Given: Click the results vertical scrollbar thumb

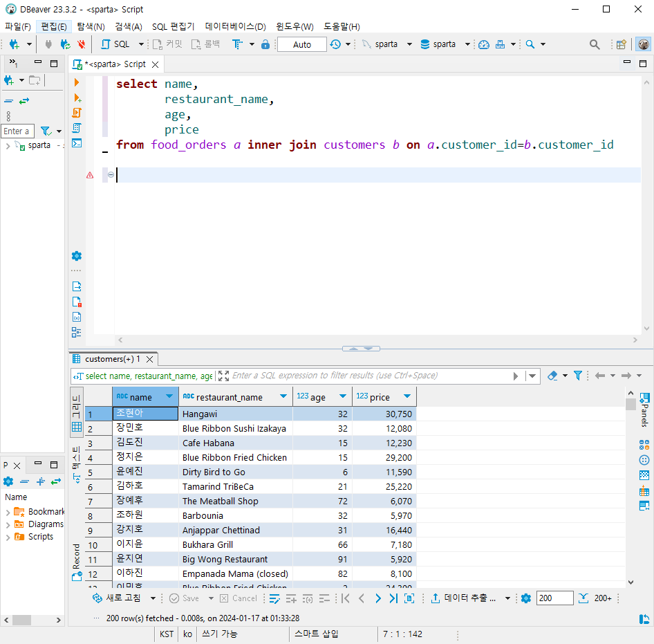Looking at the screenshot, I should point(630,405).
